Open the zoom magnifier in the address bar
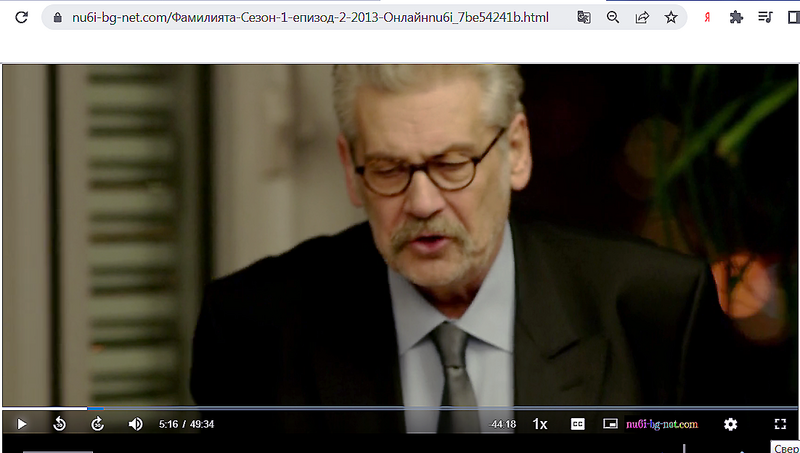Screen dimensions: 800x453 click(613, 17)
